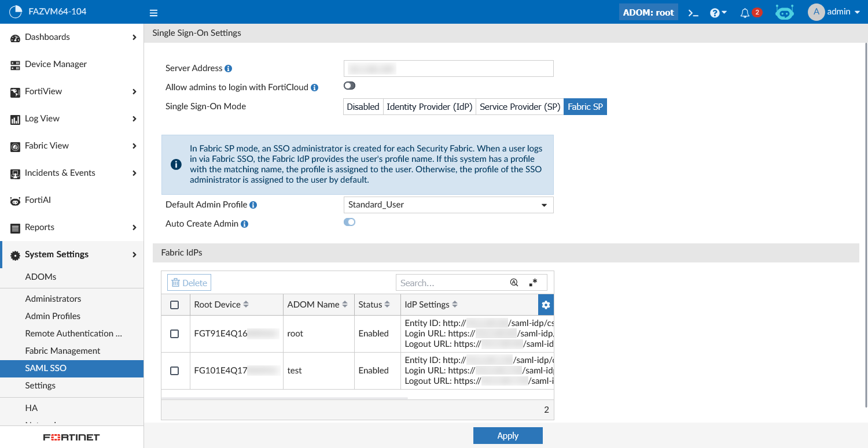Open Admin Profiles in System Settings
868x448 pixels.
pyautogui.click(x=53, y=316)
